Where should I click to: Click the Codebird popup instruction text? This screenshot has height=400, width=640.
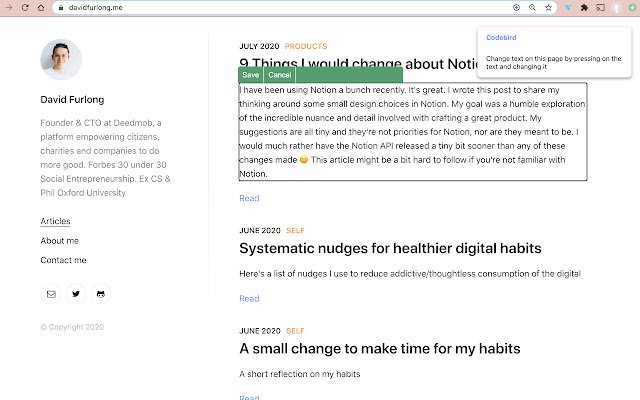553,62
